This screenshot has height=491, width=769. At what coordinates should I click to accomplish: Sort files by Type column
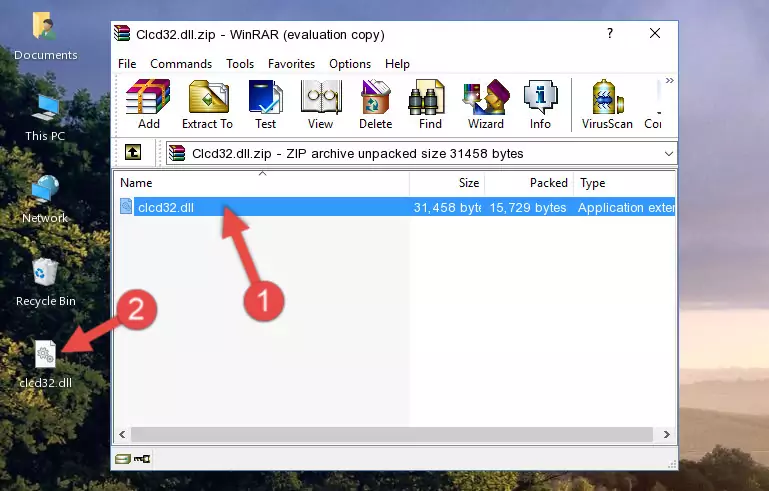tap(625, 183)
